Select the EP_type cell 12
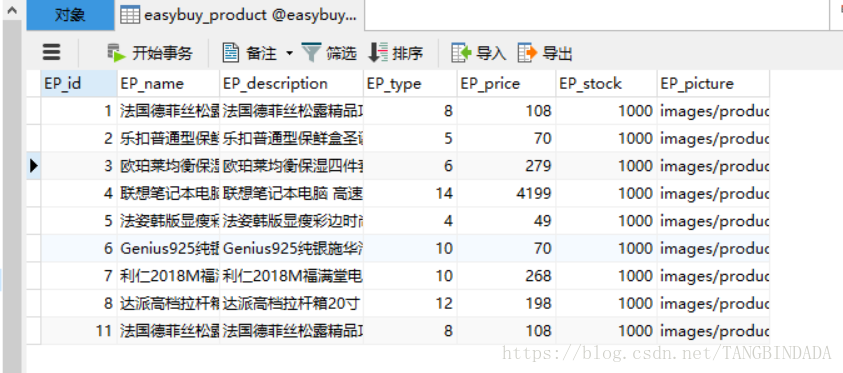This screenshot has width=843, height=373. coord(410,303)
